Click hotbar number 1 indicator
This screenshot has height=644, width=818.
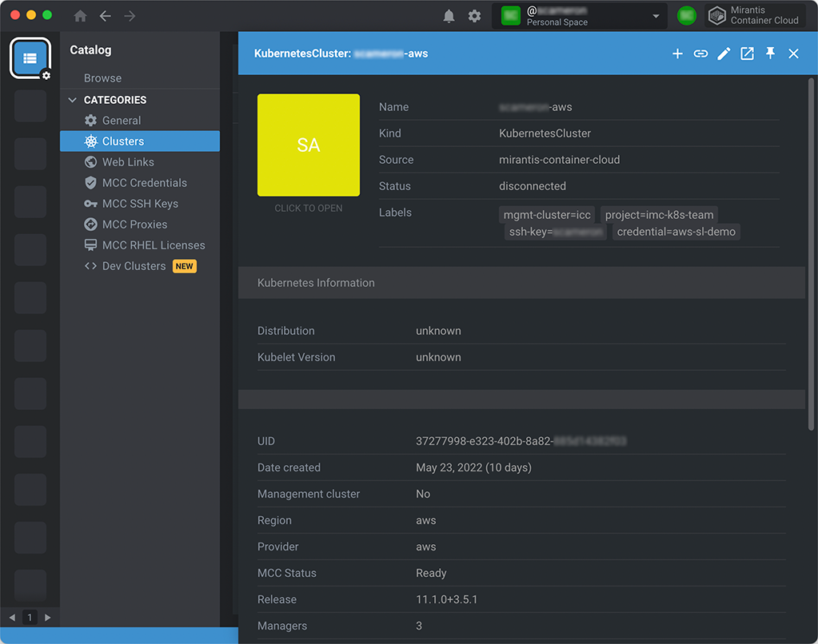pos(30,618)
